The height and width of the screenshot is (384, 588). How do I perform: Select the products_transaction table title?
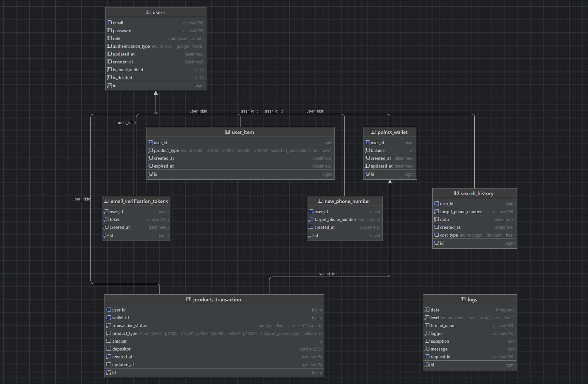[x=217, y=299]
